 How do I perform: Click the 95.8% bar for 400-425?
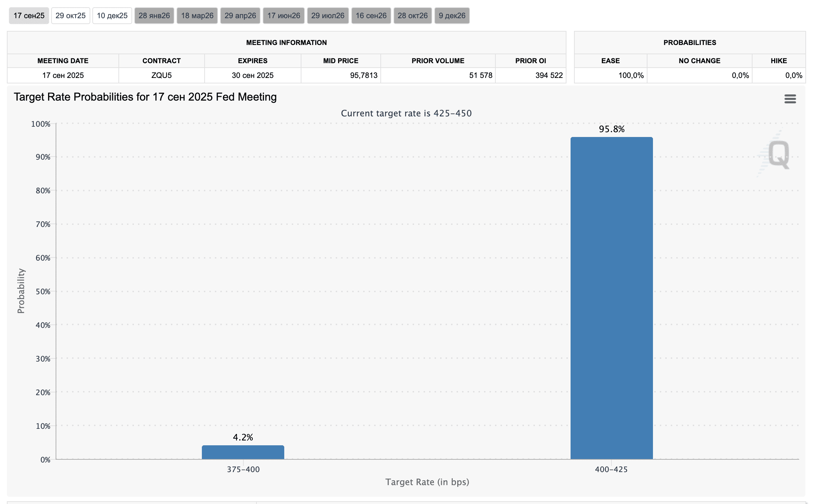pyautogui.click(x=611, y=298)
